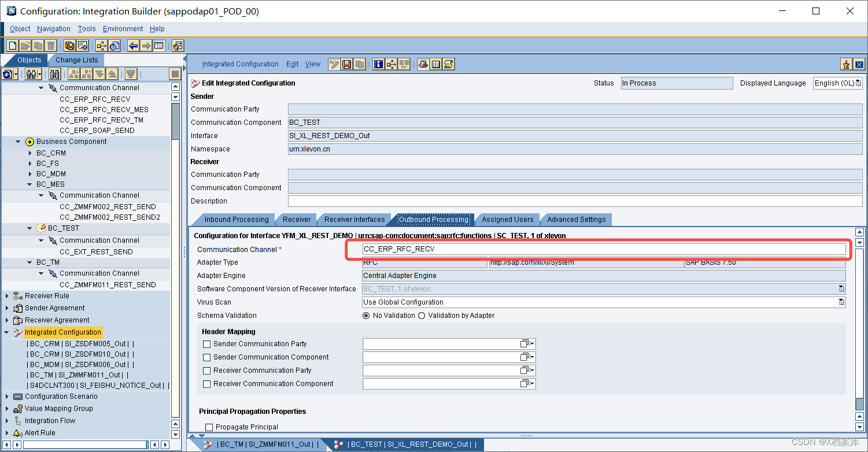Click the Communication Channel input field
This screenshot has height=452, width=868.
604,249
